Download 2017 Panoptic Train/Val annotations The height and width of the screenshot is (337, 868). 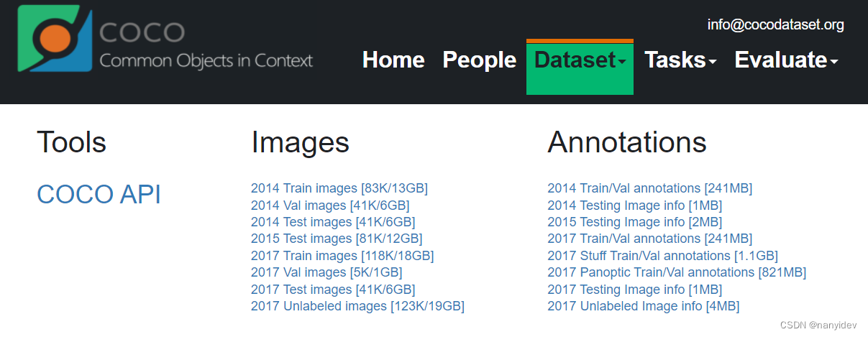tap(677, 272)
